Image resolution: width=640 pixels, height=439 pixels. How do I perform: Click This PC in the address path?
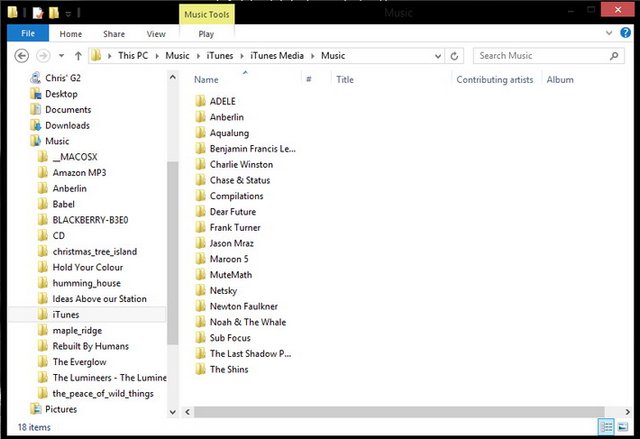click(133, 55)
